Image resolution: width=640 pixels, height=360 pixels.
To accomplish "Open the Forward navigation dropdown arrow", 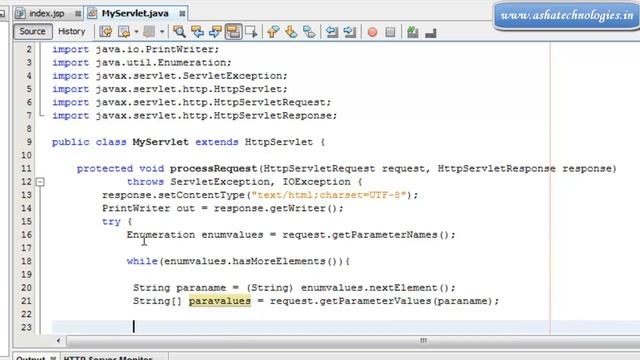I will click(162, 32).
